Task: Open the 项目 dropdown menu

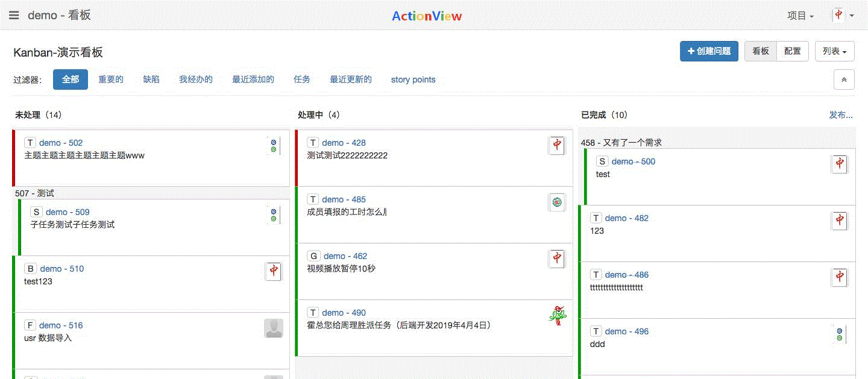Action: click(x=800, y=16)
